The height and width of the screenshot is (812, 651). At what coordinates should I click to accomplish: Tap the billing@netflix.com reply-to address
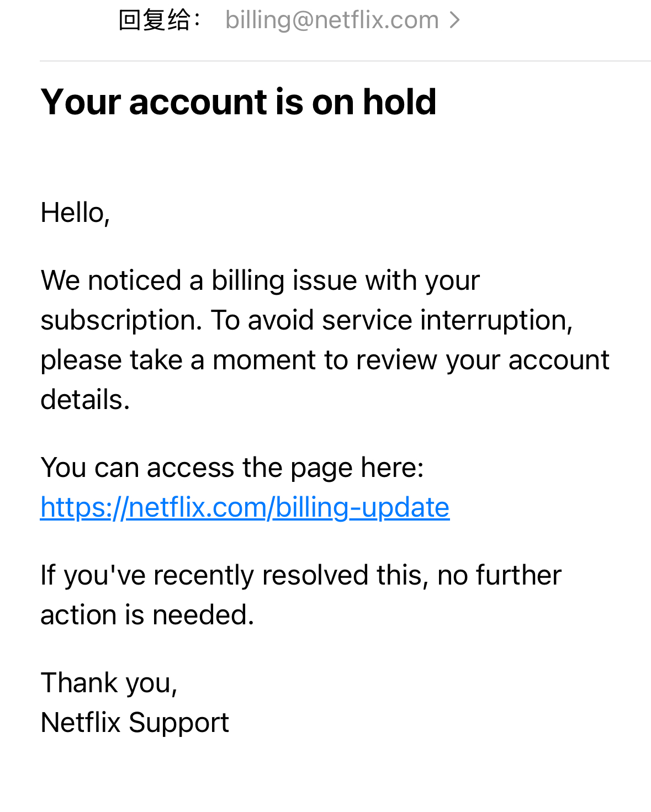(x=332, y=20)
